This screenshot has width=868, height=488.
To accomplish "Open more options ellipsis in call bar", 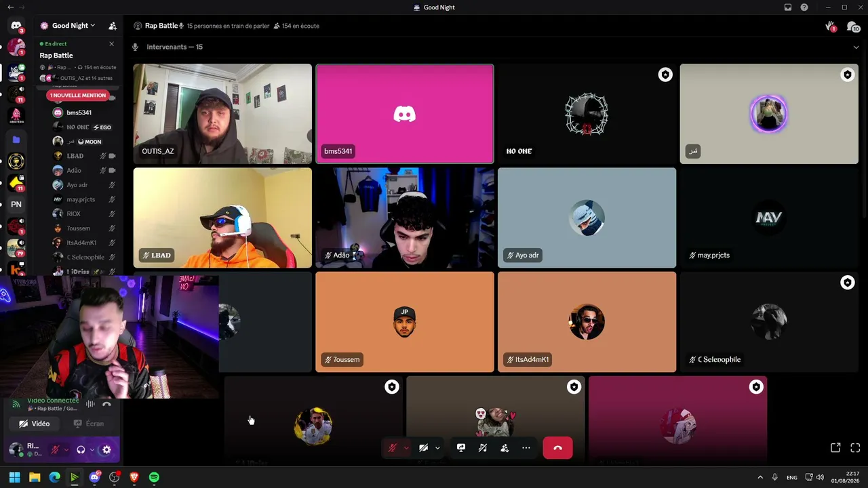I will coord(526,448).
